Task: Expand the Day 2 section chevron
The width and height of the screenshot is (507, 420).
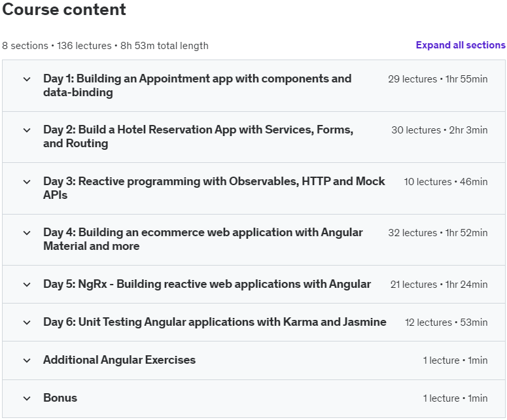Action: [x=27, y=130]
